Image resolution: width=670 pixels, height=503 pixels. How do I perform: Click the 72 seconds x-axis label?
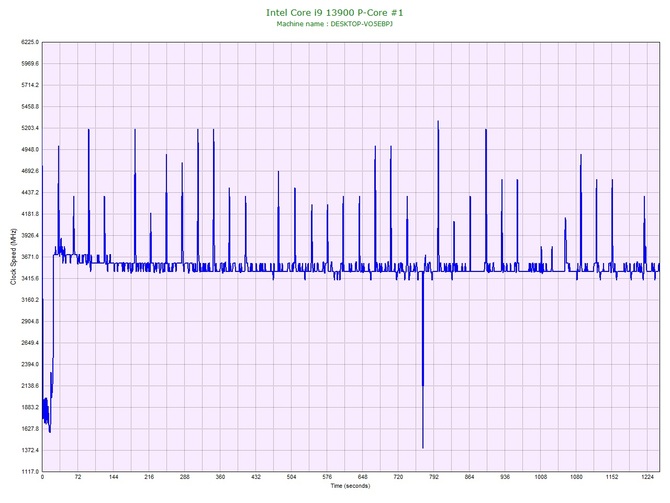point(78,477)
